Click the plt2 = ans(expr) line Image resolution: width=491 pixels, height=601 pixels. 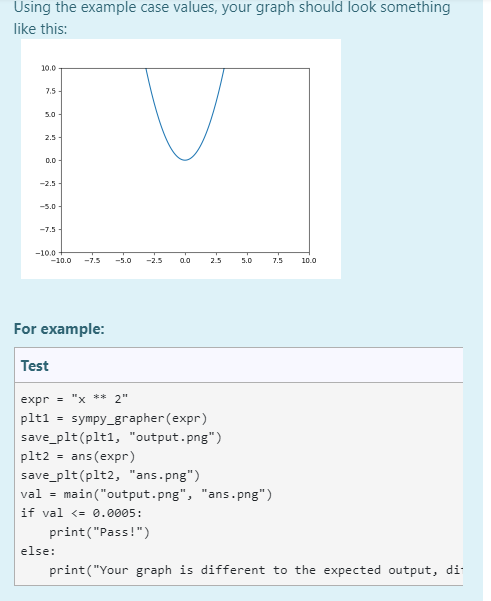click(x=78, y=456)
